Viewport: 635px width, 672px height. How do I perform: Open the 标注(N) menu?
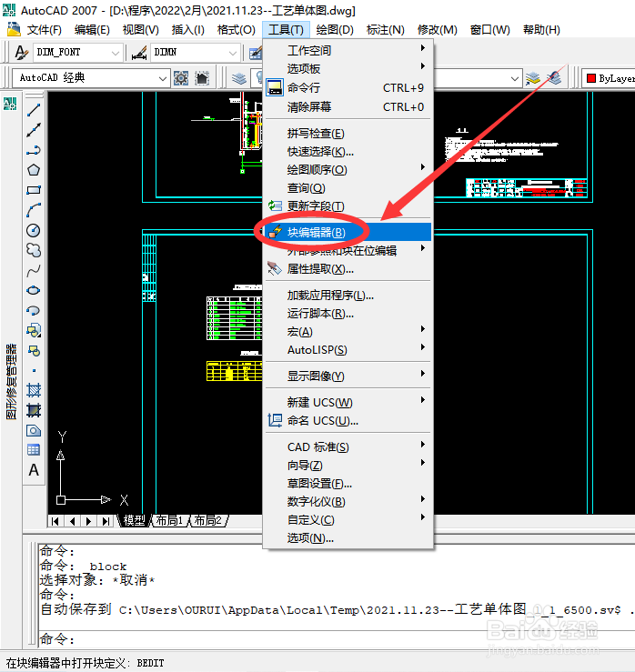[x=386, y=30]
